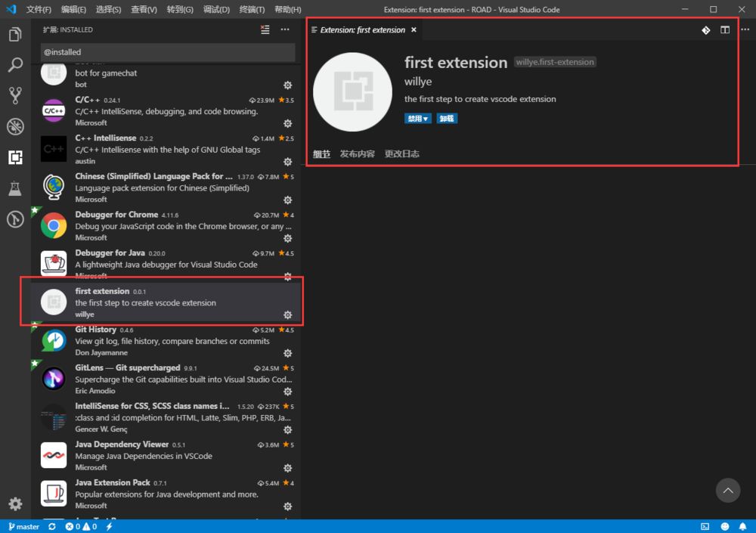Open gear menu for GitLens extension

tap(288, 392)
